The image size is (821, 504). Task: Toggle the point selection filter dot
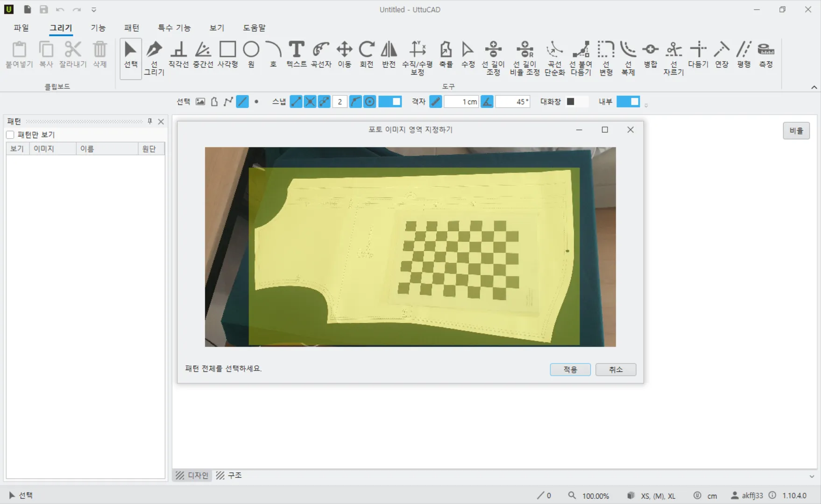(x=256, y=102)
